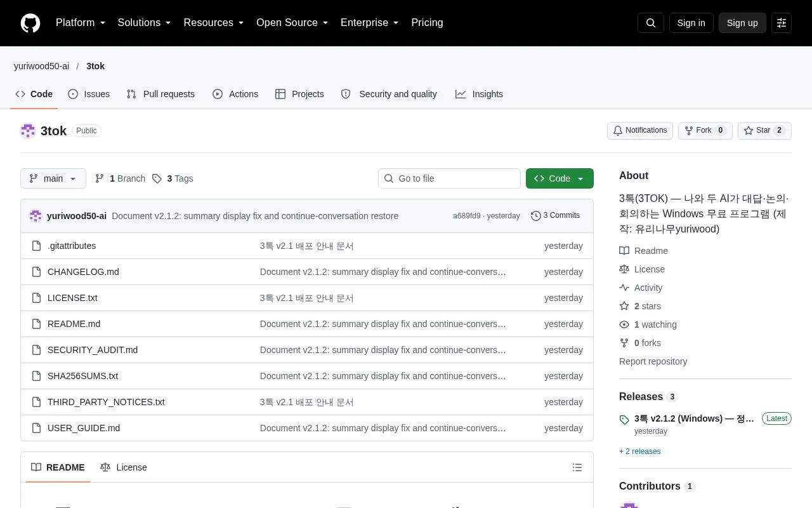Switch to the Issues tab

89,94
